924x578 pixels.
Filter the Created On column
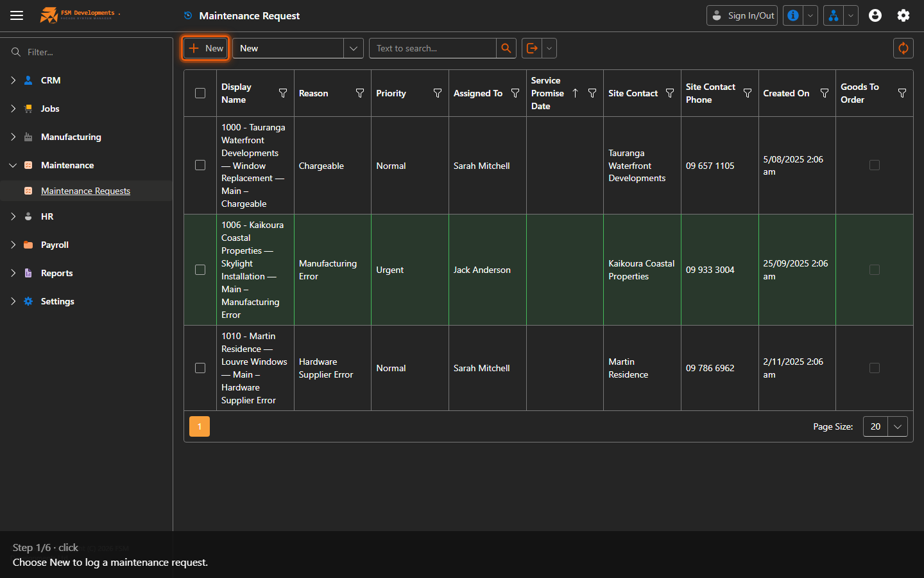pyautogui.click(x=825, y=93)
